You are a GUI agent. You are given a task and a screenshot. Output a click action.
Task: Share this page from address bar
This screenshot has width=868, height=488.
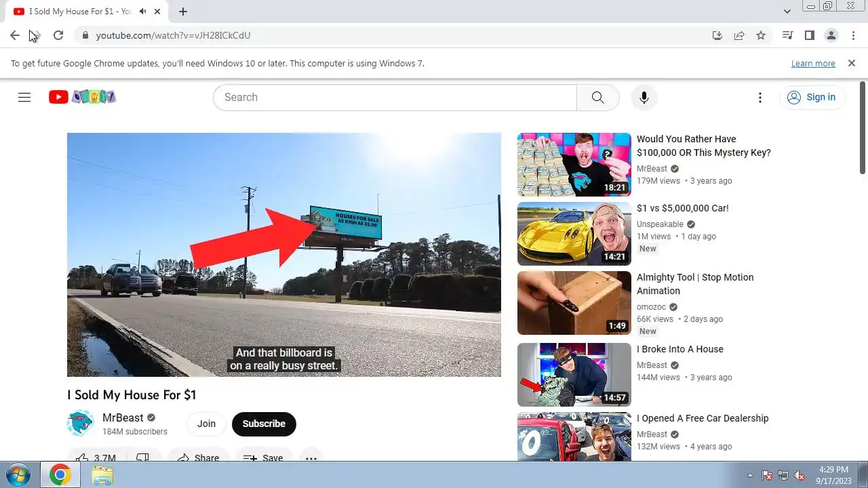tap(739, 35)
